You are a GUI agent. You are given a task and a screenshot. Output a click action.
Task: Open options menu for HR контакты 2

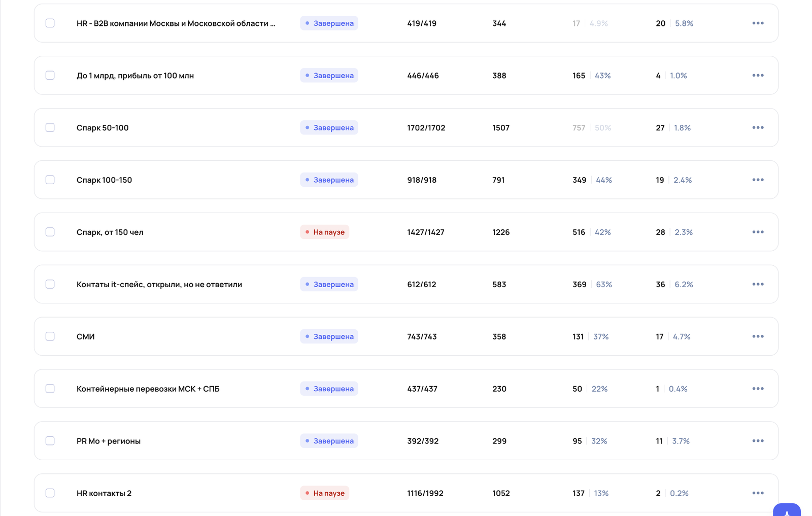(758, 493)
